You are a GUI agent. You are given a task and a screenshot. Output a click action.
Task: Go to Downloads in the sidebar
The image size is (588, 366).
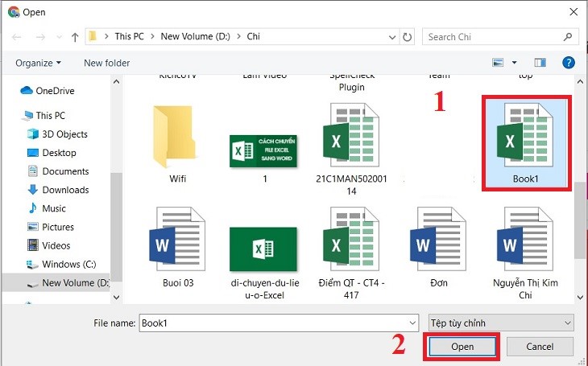coord(65,190)
